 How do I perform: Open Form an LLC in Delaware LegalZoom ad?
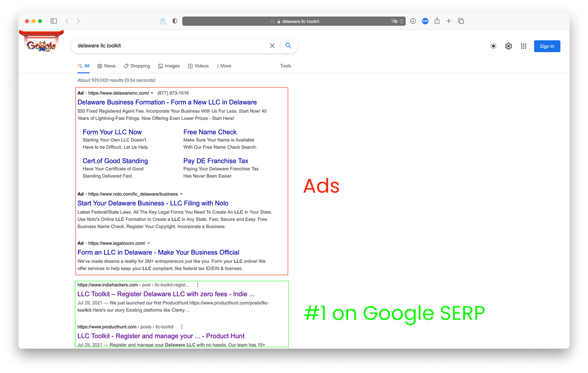click(x=158, y=252)
